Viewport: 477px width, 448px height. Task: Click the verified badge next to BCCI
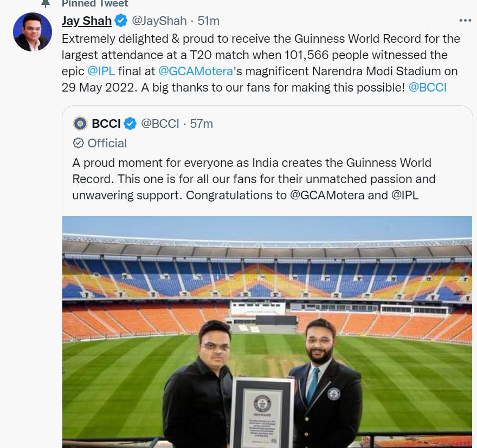pyautogui.click(x=130, y=124)
